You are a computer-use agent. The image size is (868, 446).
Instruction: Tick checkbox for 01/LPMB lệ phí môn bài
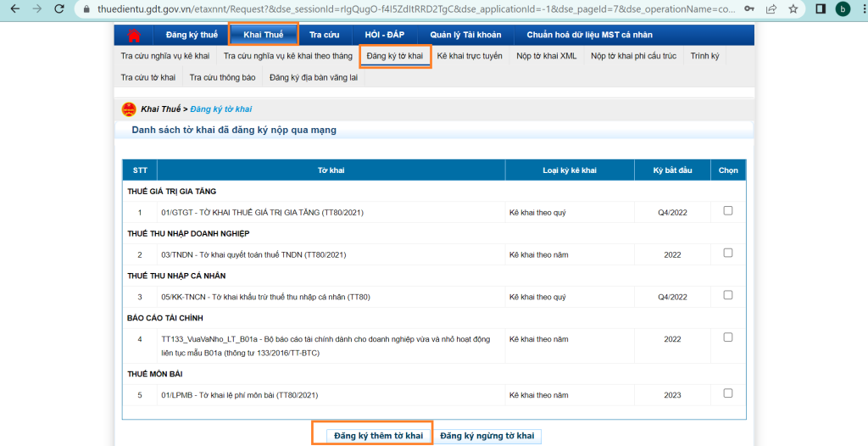click(728, 393)
